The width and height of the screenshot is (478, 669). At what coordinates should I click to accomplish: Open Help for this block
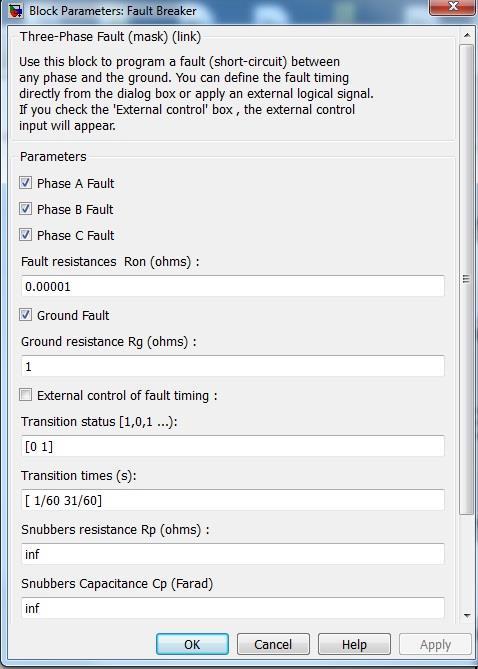(x=354, y=644)
